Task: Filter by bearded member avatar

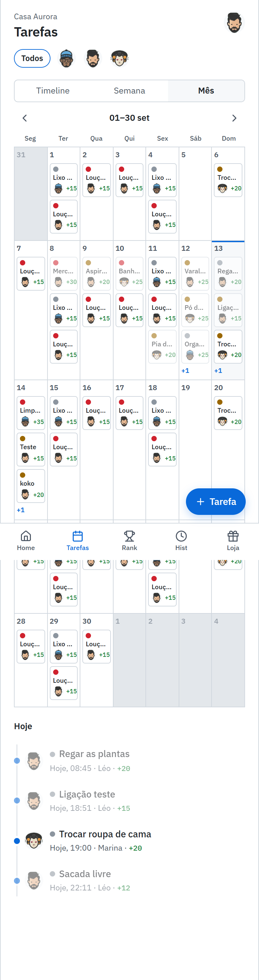Action: tap(93, 59)
